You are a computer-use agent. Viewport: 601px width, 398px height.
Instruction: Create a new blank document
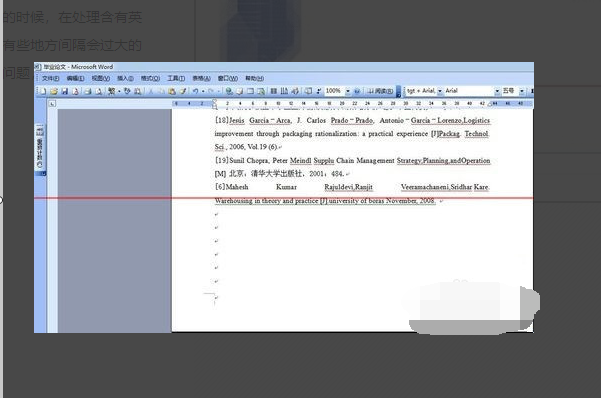(x=43, y=91)
